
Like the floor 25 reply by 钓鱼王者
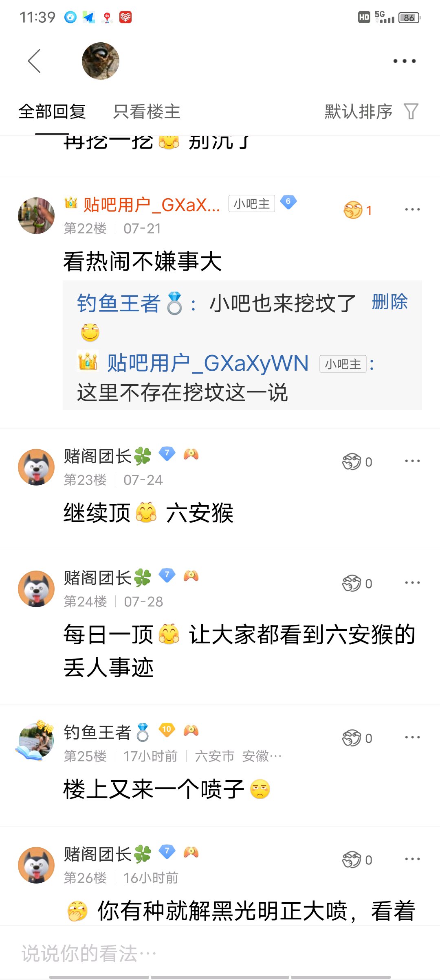click(357, 738)
